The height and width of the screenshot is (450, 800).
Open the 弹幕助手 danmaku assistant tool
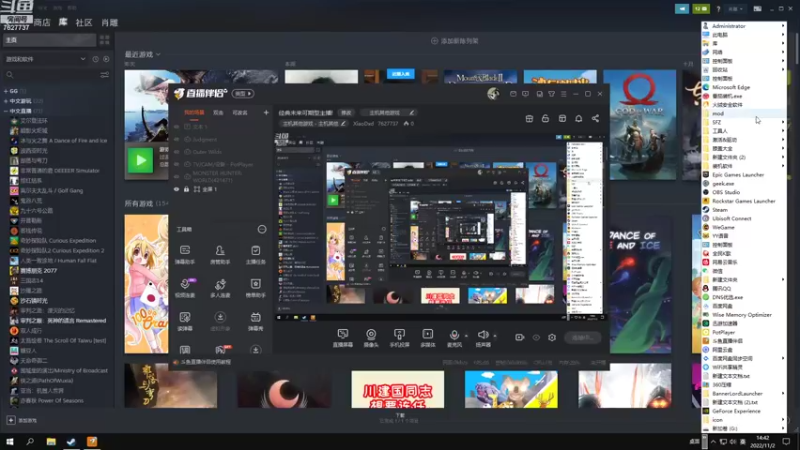point(185,254)
